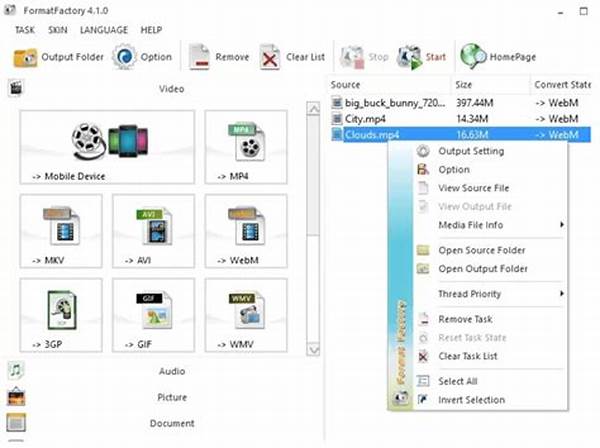Choose the -> Mobile Device conversion tile
The height and width of the screenshot is (448, 600).
pyautogui.click(x=107, y=147)
